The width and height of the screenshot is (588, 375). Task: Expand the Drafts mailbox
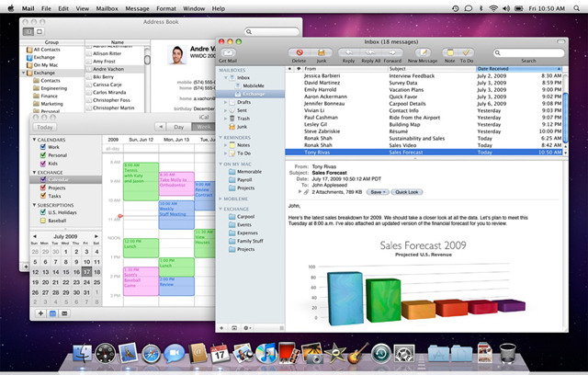[x=225, y=102]
